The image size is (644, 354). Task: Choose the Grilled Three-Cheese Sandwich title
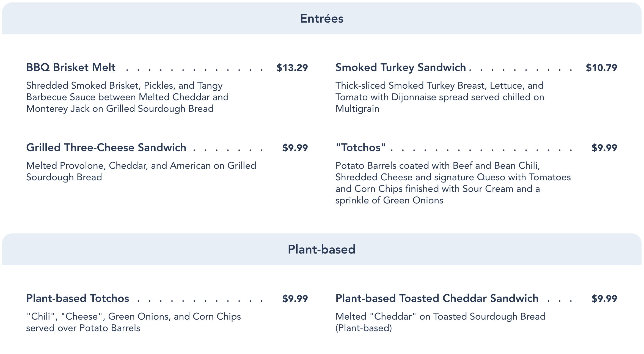[x=106, y=148]
